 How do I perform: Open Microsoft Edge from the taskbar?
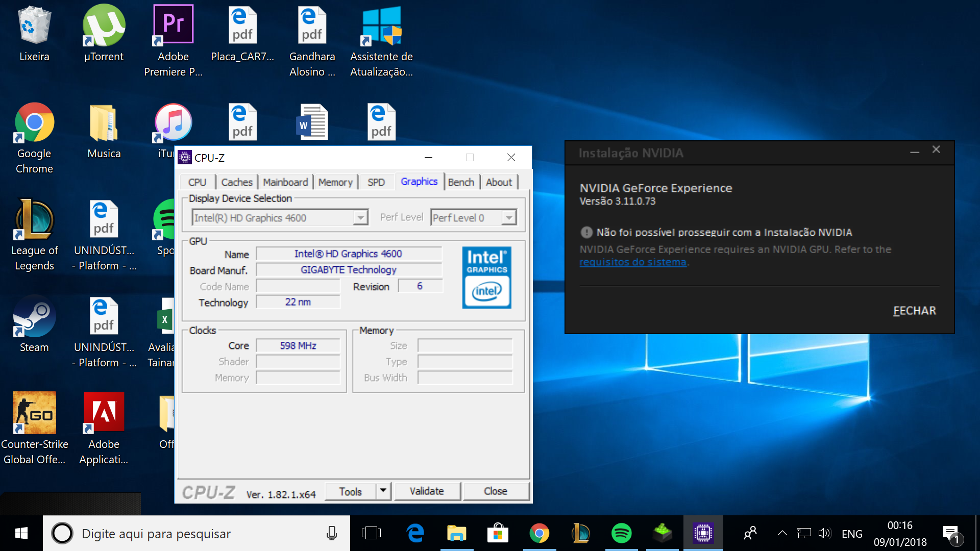[415, 534]
